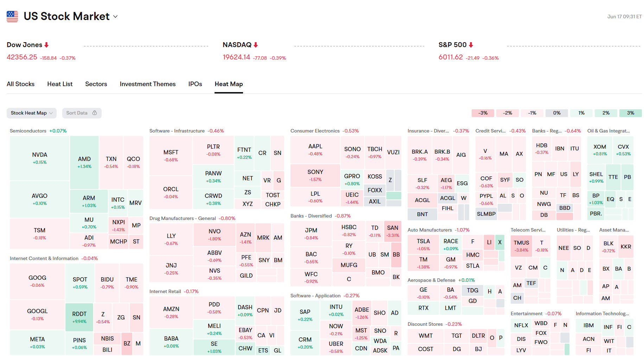
Task: Pick the 3% legend swatch
Action: [x=631, y=113]
